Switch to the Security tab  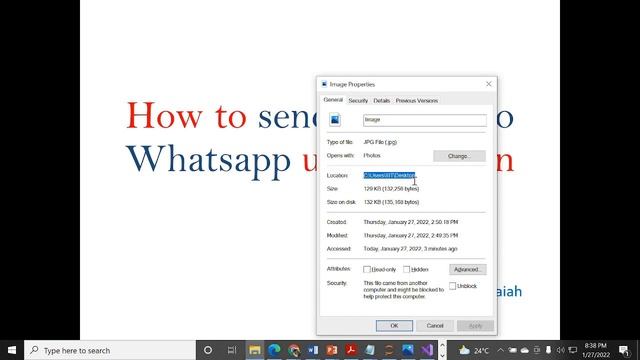(358, 100)
